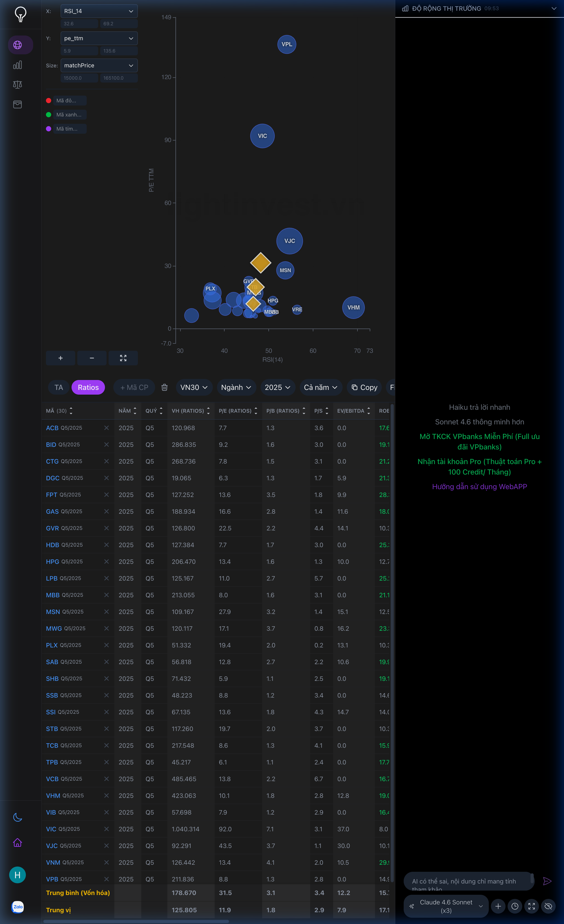Expand the X axis RSI_14 dropdown

click(x=99, y=11)
